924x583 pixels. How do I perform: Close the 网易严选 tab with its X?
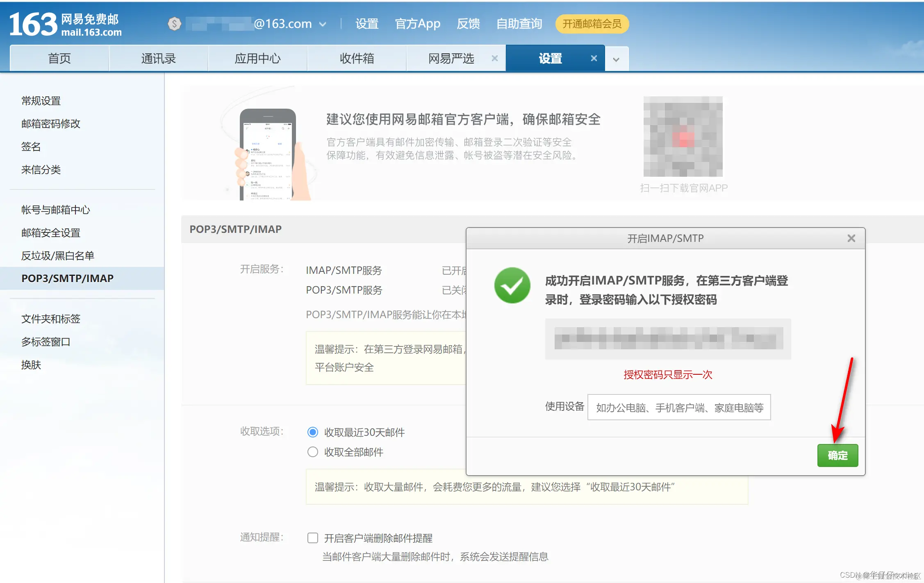495,58
